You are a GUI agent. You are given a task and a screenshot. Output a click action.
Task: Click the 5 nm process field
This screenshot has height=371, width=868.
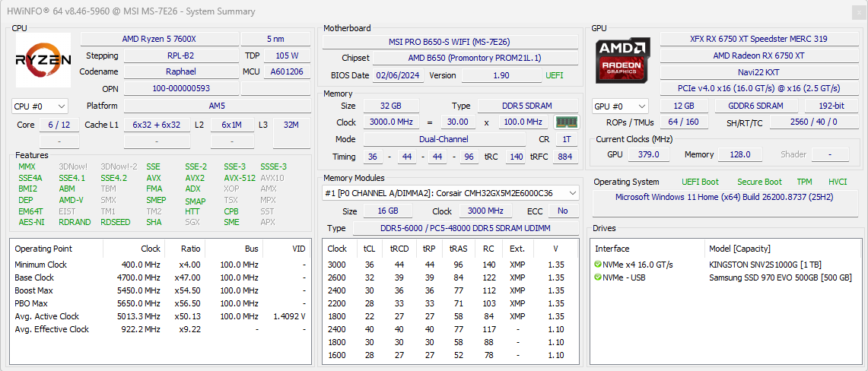tap(275, 39)
